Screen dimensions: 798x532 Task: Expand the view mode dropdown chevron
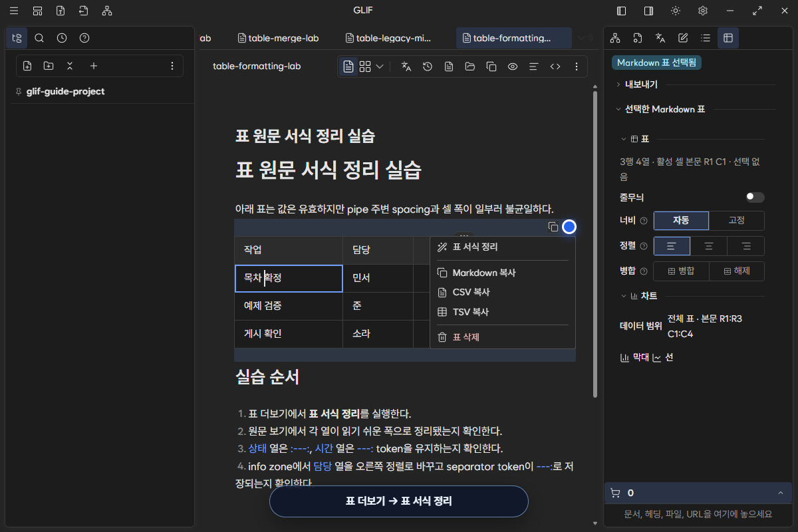point(380,66)
